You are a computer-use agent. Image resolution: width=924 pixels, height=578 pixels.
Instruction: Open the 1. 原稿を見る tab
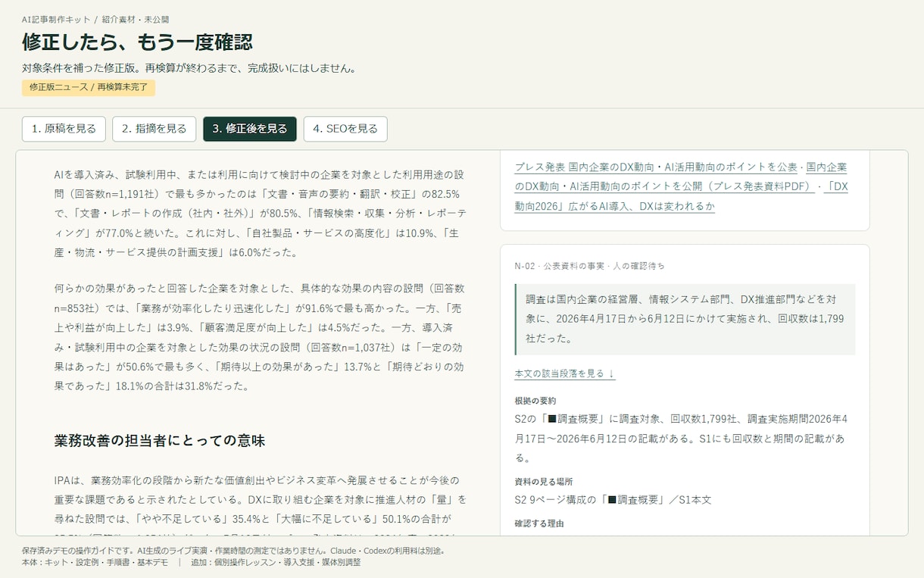64,129
